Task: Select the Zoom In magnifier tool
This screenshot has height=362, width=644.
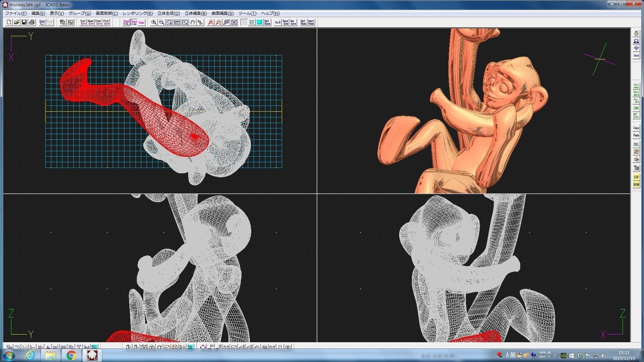Action: coord(154,22)
